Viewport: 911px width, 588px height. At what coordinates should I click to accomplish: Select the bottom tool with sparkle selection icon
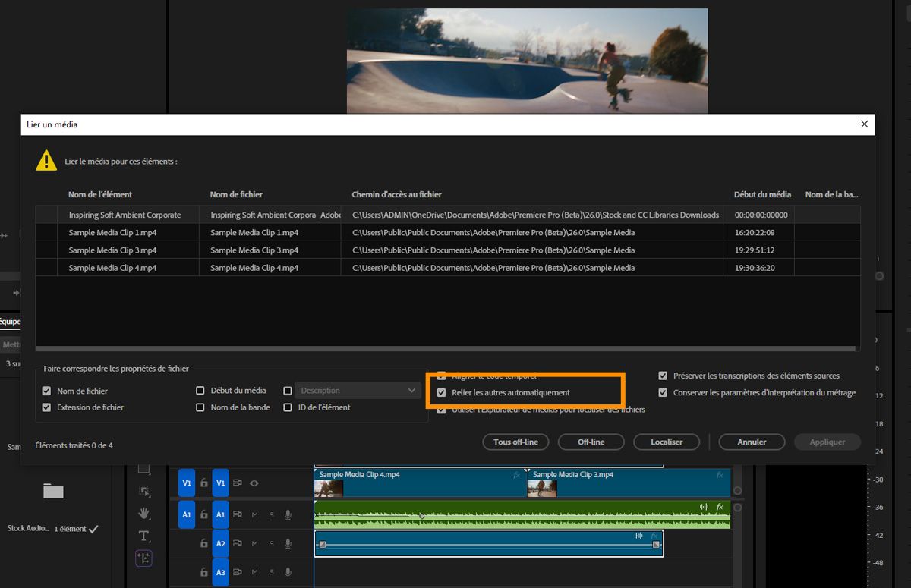click(x=143, y=558)
